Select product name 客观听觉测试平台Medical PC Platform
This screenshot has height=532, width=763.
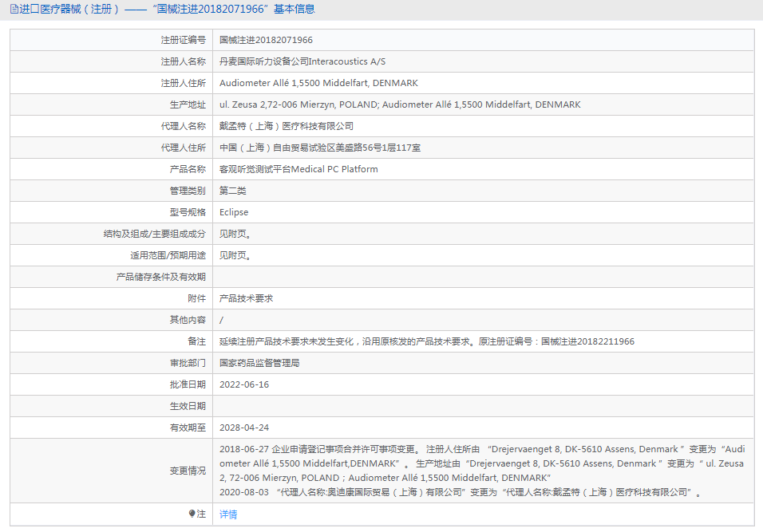point(298,169)
